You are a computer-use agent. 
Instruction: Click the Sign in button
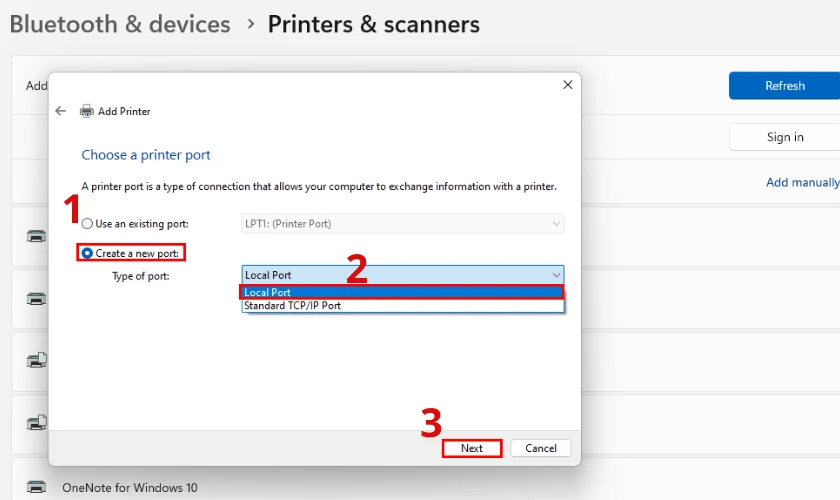click(784, 137)
